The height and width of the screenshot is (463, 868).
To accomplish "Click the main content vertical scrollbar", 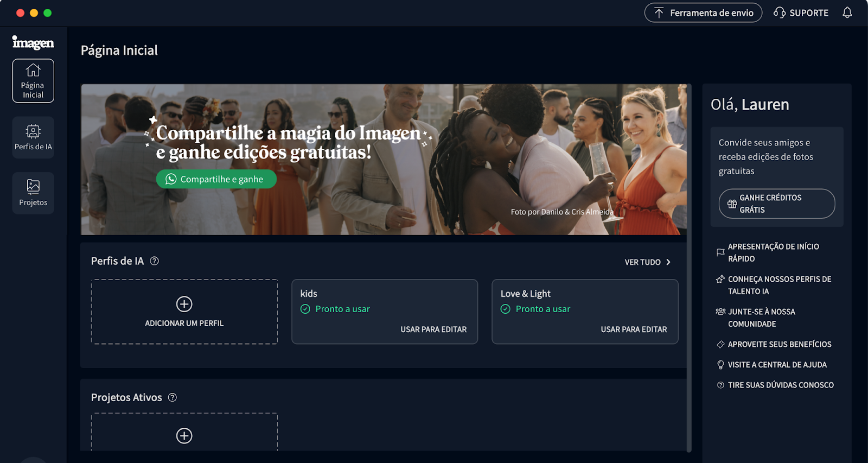I will (x=689, y=267).
